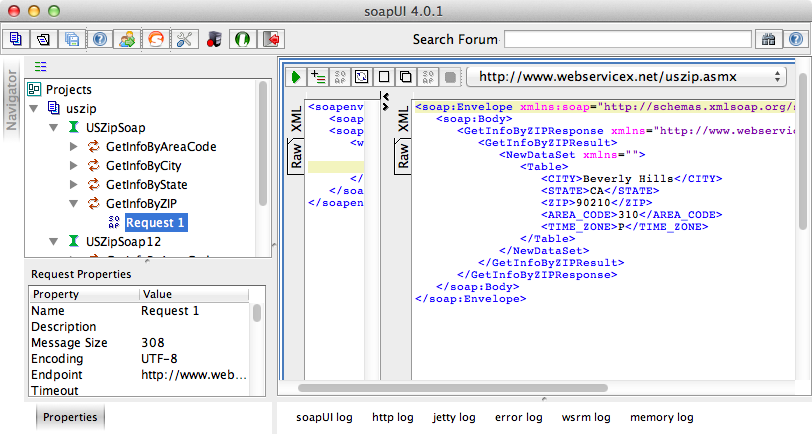Click the split pane collapse arrows
Viewport: 812px width, 434px height.
[x=386, y=102]
